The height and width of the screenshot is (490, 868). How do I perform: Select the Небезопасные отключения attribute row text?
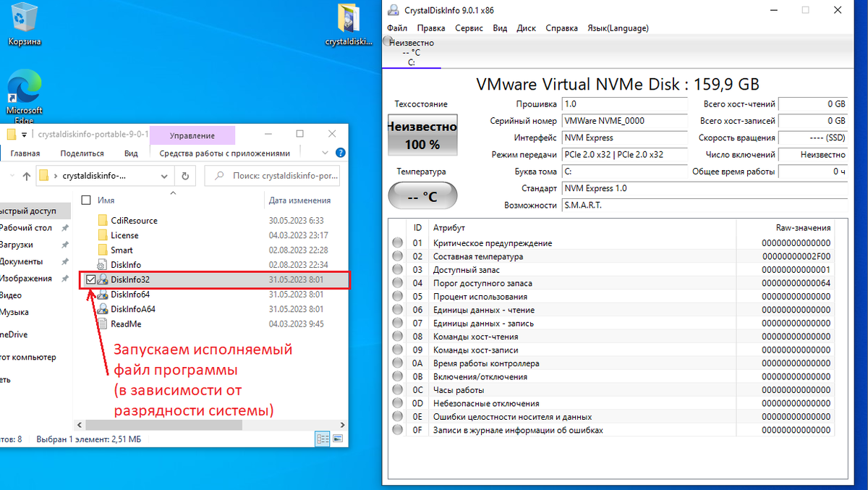pyautogui.click(x=486, y=403)
